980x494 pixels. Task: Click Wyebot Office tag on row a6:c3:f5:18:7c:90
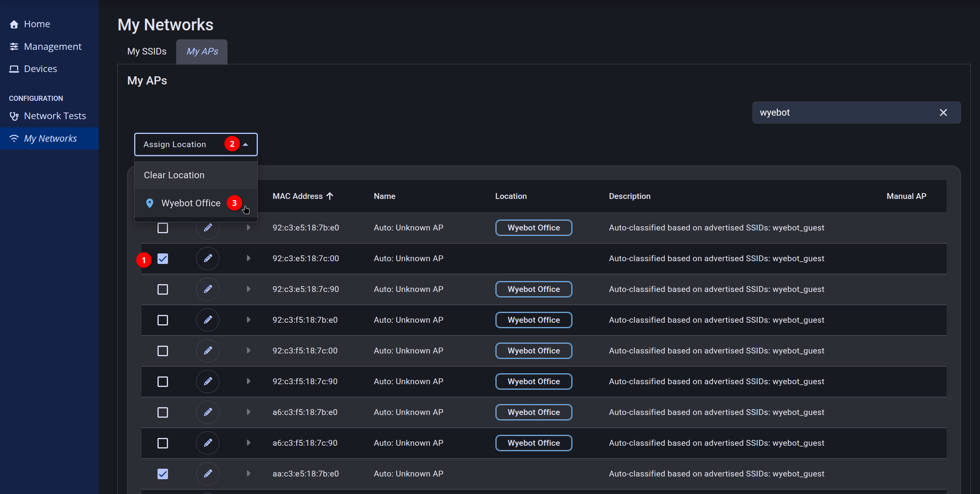[534, 443]
